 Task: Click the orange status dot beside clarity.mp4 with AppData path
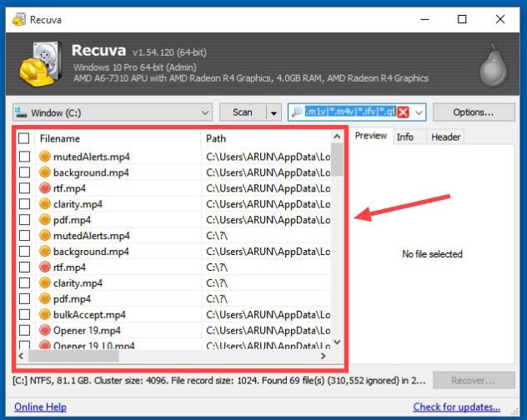click(45, 204)
